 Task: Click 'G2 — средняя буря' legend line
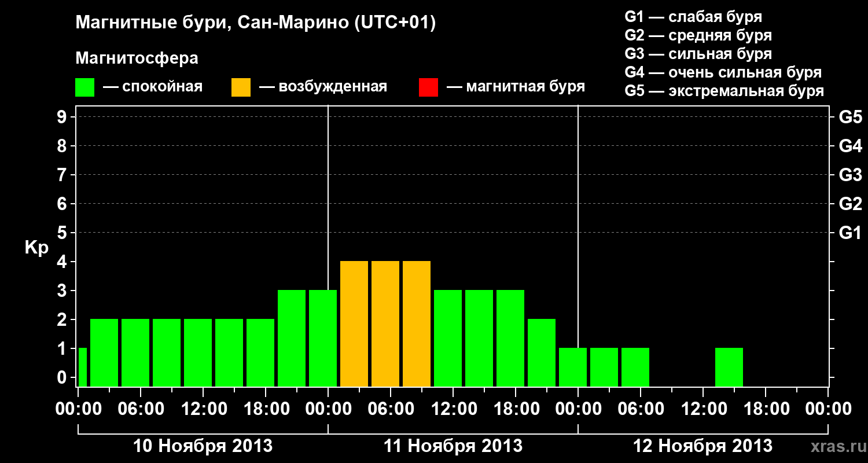click(x=698, y=35)
